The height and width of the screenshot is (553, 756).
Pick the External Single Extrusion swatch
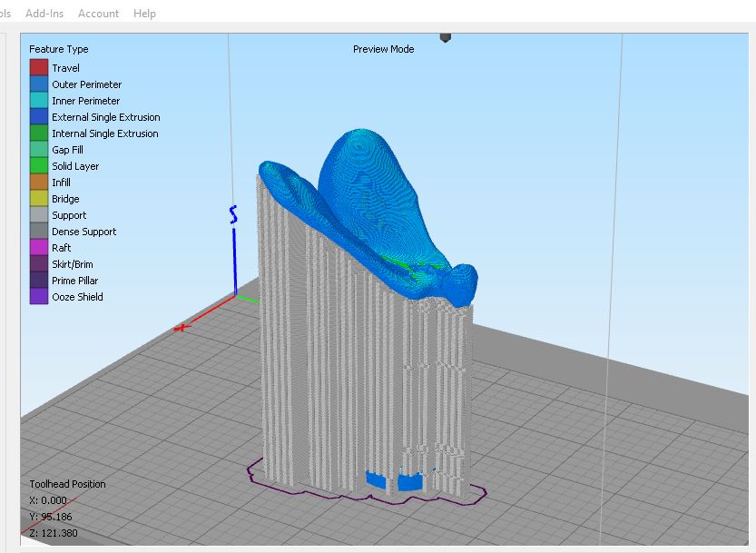pos(39,117)
